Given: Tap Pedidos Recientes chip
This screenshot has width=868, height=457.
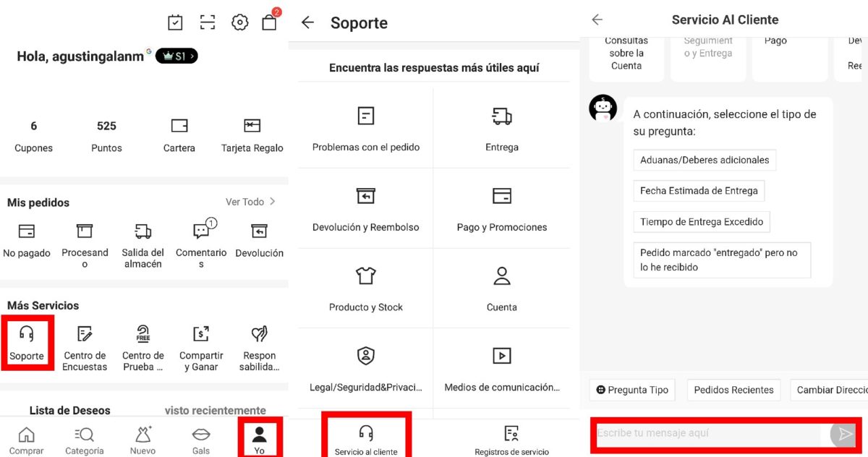Looking at the screenshot, I should coord(733,390).
